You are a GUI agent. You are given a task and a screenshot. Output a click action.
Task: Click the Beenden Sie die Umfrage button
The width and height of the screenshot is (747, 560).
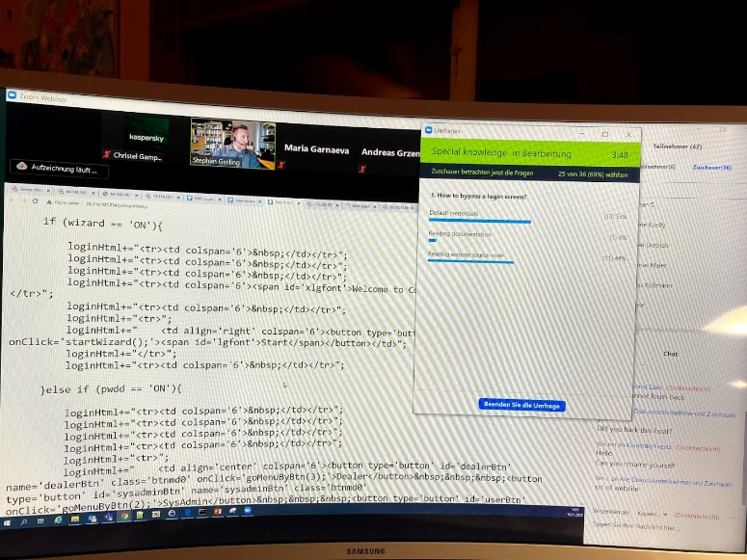pyautogui.click(x=521, y=405)
